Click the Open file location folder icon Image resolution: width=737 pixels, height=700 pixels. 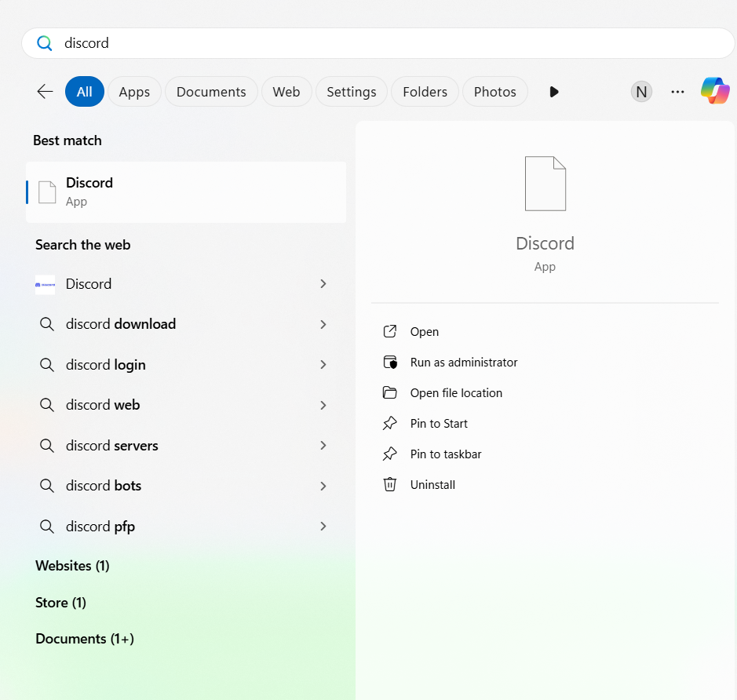389,392
